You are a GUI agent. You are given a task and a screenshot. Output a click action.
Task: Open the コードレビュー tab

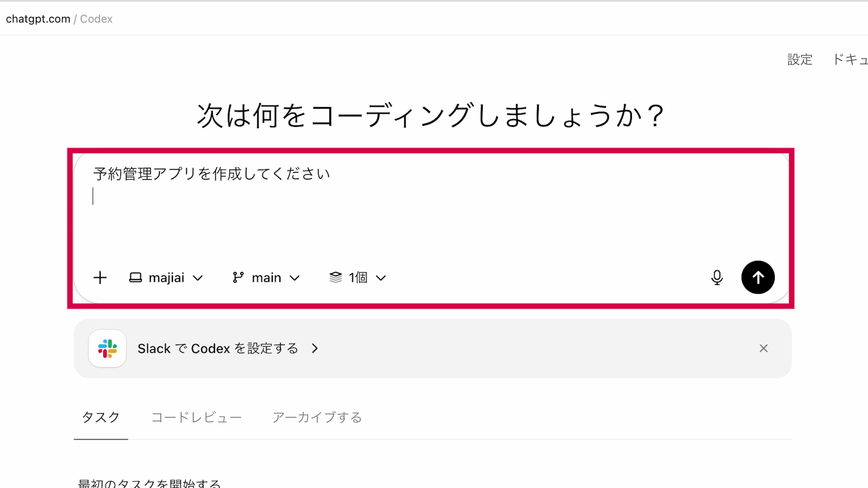click(x=196, y=417)
